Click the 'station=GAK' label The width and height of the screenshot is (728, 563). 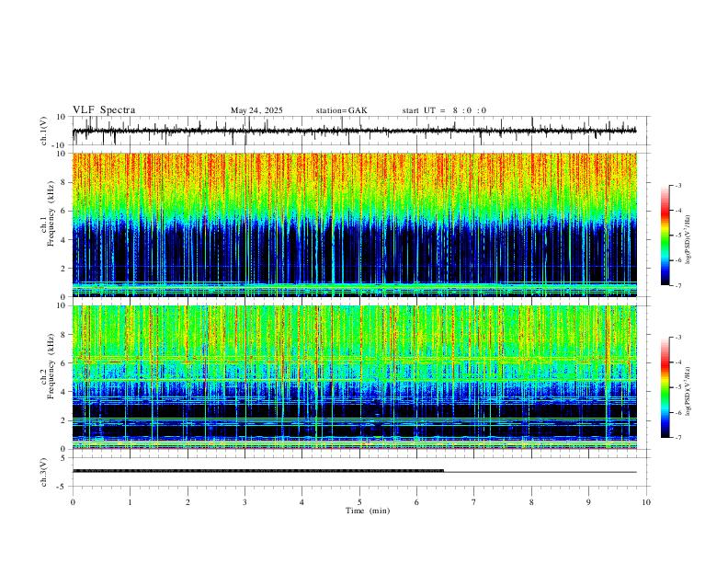tap(342, 110)
